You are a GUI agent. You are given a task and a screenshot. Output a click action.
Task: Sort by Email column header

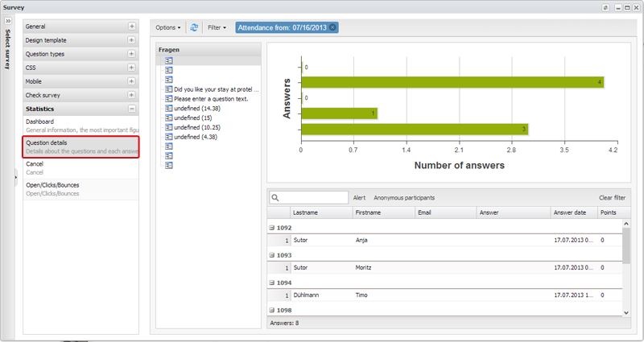click(x=446, y=212)
